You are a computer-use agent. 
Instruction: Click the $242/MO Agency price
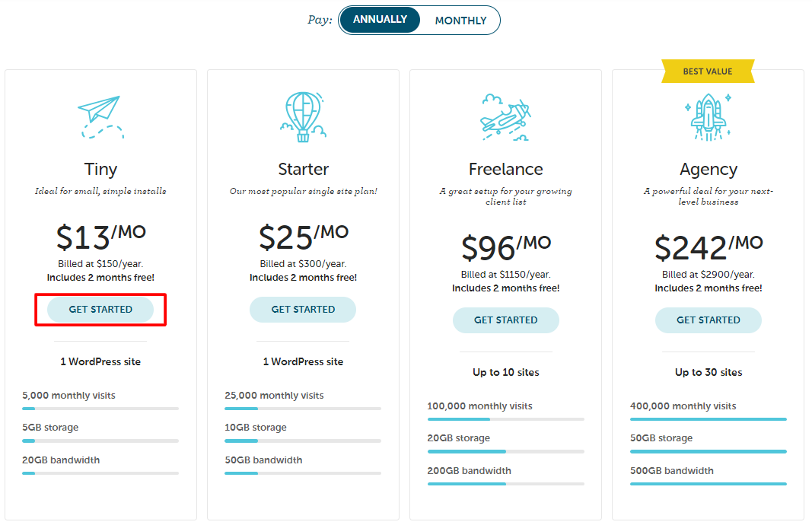tap(709, 247)
